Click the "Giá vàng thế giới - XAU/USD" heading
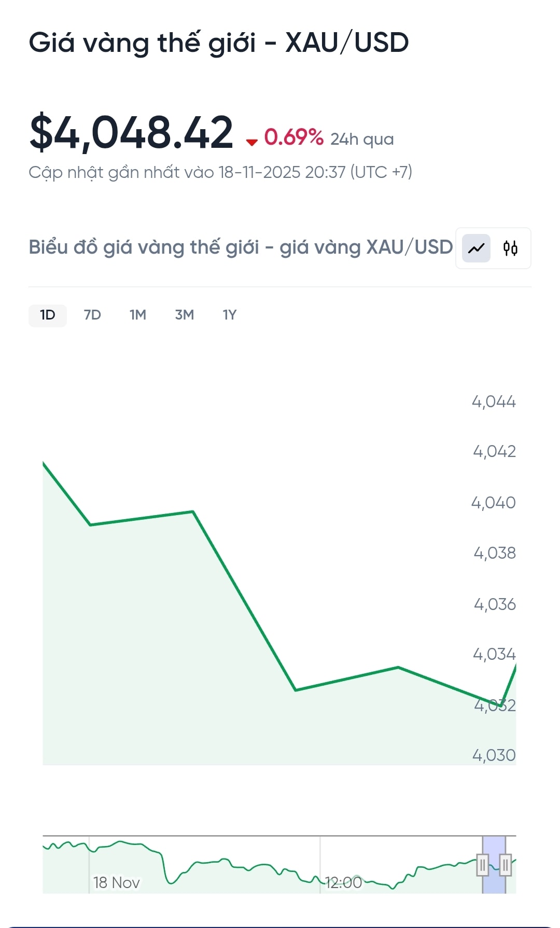 pos(218,43)
